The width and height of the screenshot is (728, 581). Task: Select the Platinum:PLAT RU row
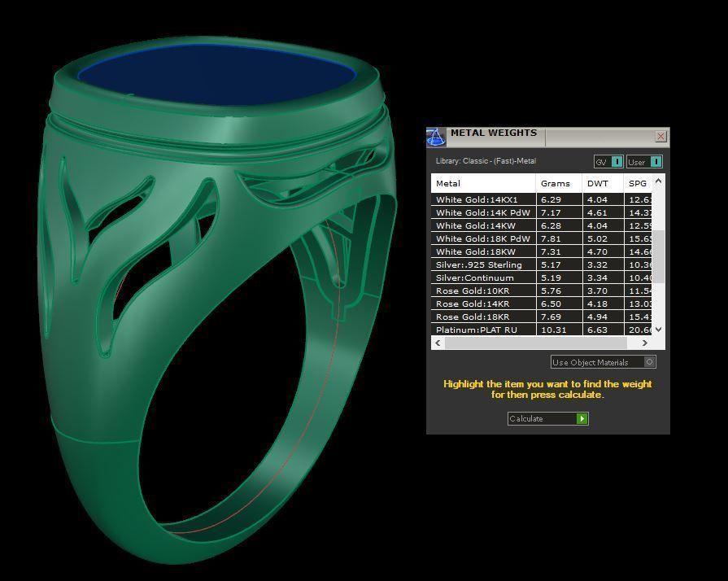(542, 330)
